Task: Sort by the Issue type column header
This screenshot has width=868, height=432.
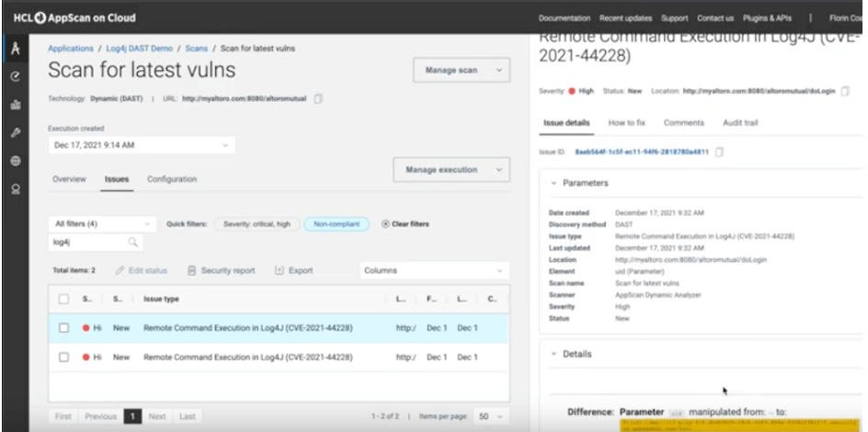Action: pos(161,300)
